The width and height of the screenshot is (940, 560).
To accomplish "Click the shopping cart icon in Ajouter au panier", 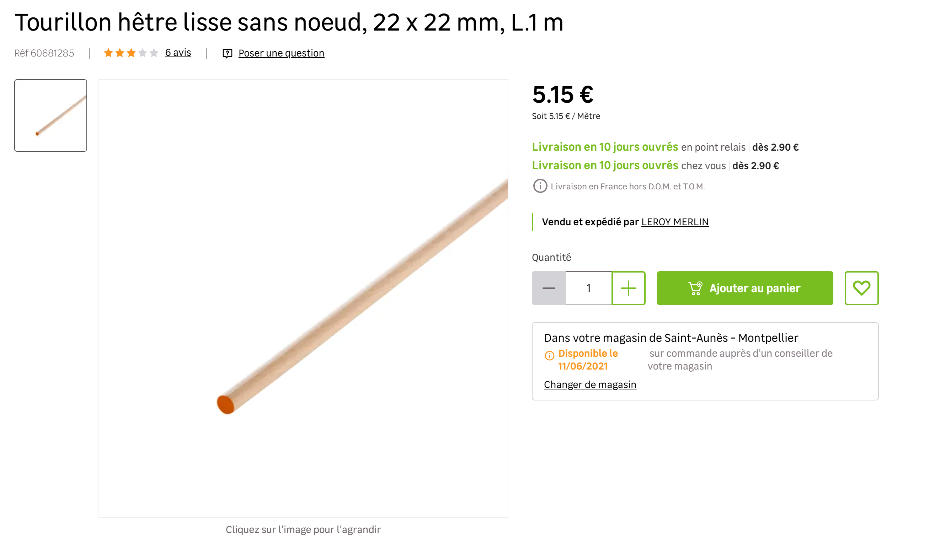I will click(695, 288).
